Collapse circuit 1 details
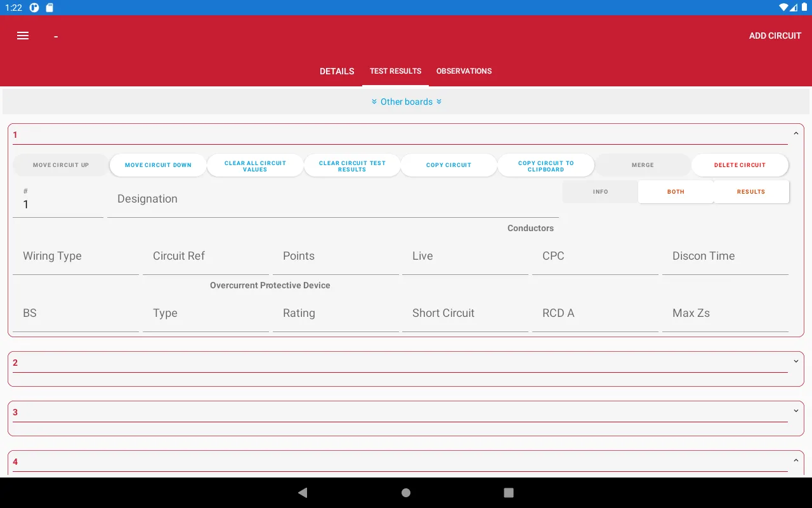 click(796, 134)
